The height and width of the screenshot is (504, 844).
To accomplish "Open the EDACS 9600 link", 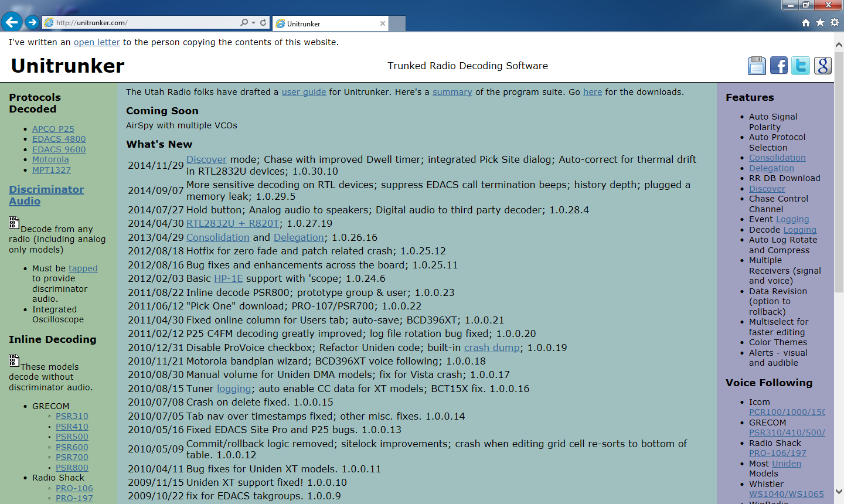I will 59,149.
